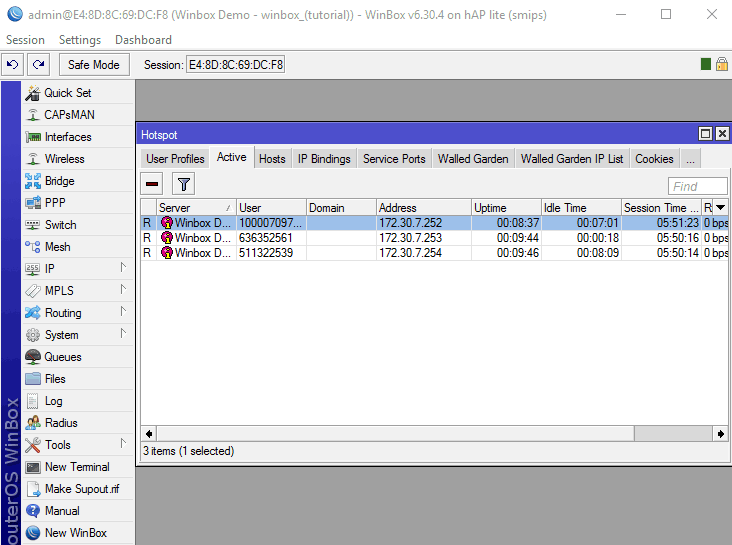Open the Bridge icon
The image size is (732, 545).
click(x=33, y=181)
